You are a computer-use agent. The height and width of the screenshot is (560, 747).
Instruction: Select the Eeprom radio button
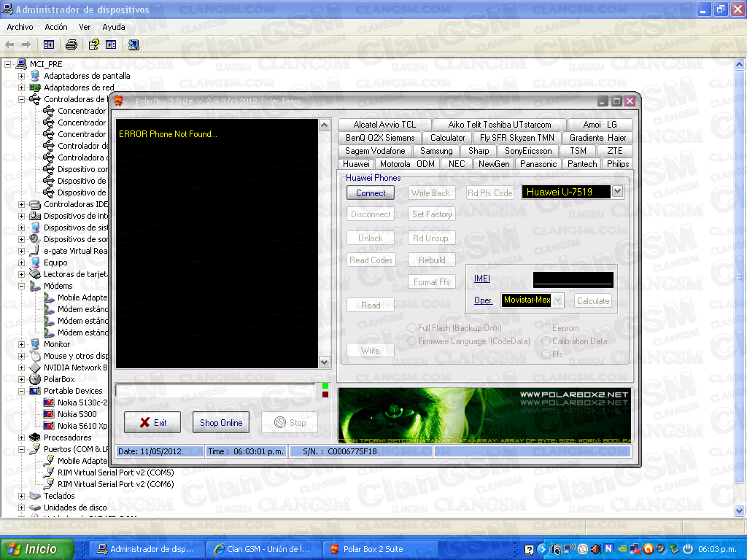546,327
